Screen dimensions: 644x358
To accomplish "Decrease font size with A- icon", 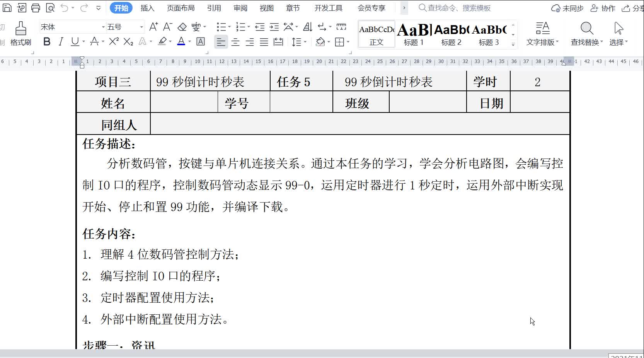I will [167, 27].
